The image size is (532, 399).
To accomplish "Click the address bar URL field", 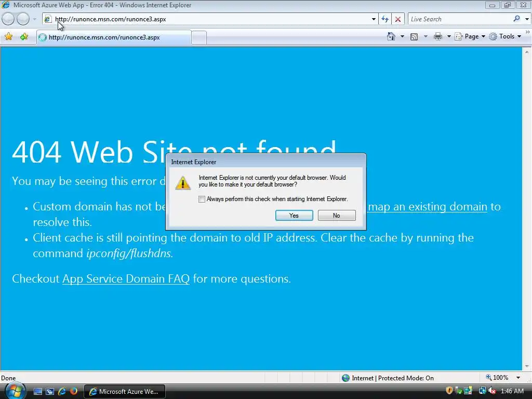I will [x=210, y=19].
